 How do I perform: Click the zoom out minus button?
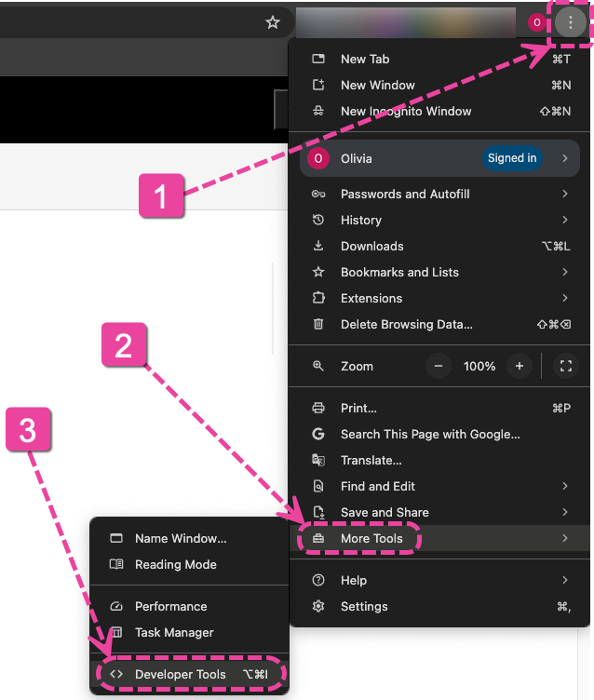[x=439, y=366]
